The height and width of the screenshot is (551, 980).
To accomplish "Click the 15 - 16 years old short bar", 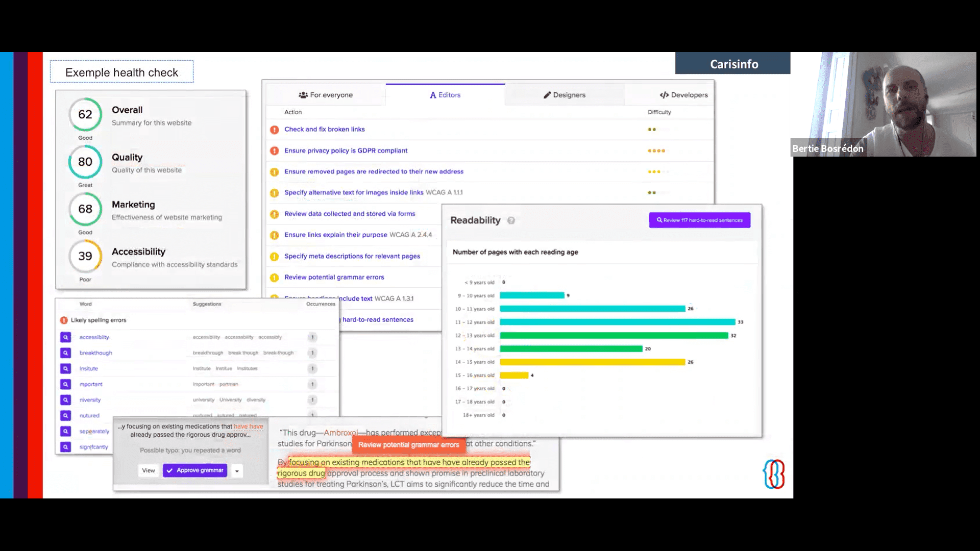I will click(x=514, y=375).
